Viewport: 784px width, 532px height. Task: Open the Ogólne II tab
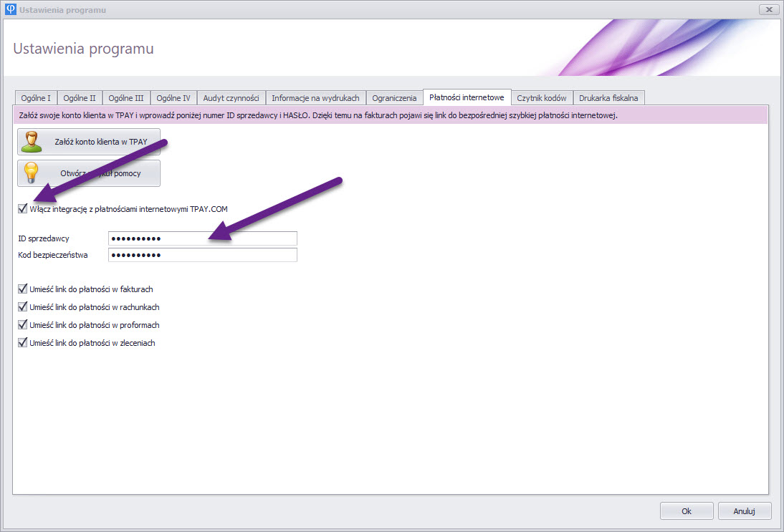(80, 98)
